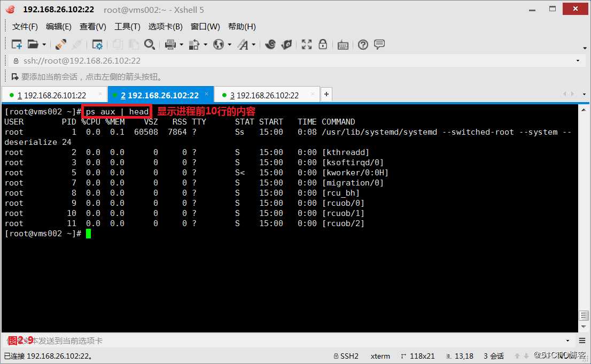
Task: Click the Font A icon
Action: coord(243,44)
